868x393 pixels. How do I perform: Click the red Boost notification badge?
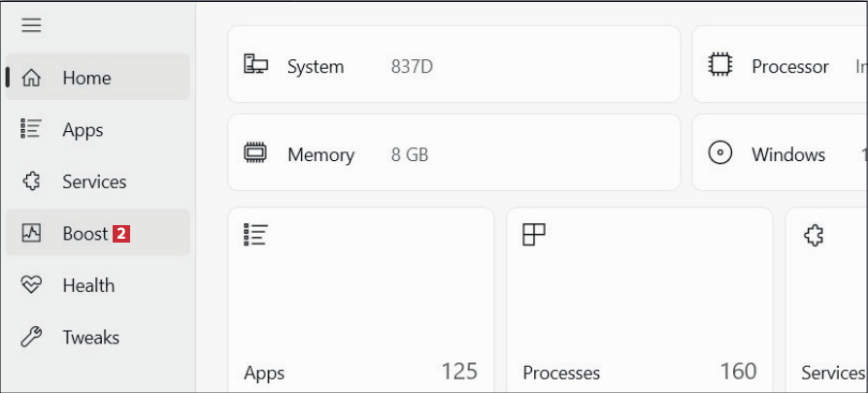click(x=121, y=234)
